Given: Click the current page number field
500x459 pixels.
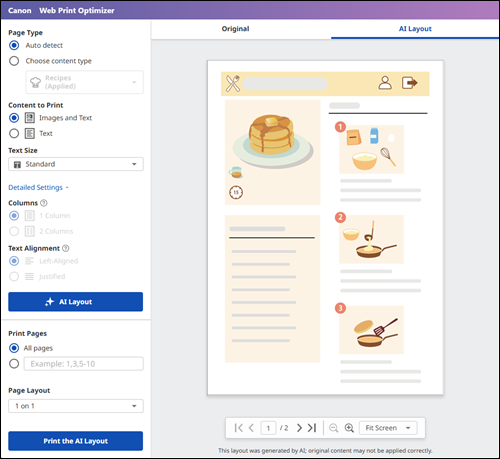Looking at the screenshot, I should click(x=268, y=428).
